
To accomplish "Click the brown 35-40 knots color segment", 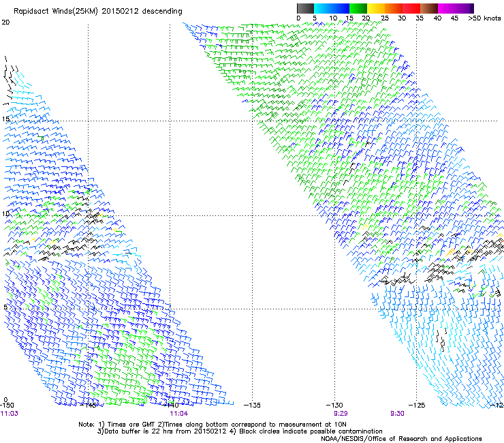I will click(429, 8).
